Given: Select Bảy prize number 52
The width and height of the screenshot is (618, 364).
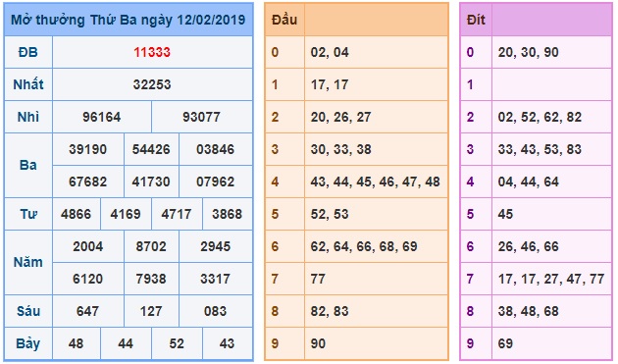Looking at the screenshot, I should [177, 343].
